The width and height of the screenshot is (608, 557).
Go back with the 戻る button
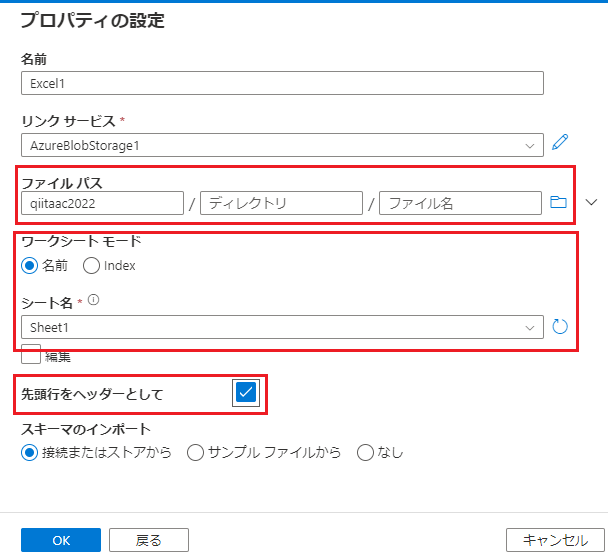tap(149, 540)
